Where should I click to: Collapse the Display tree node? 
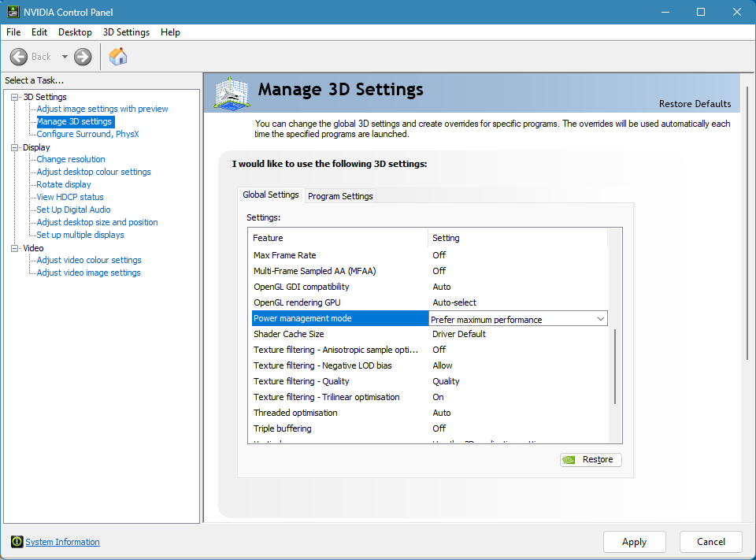pyautogui.click(x=14, y=147)
